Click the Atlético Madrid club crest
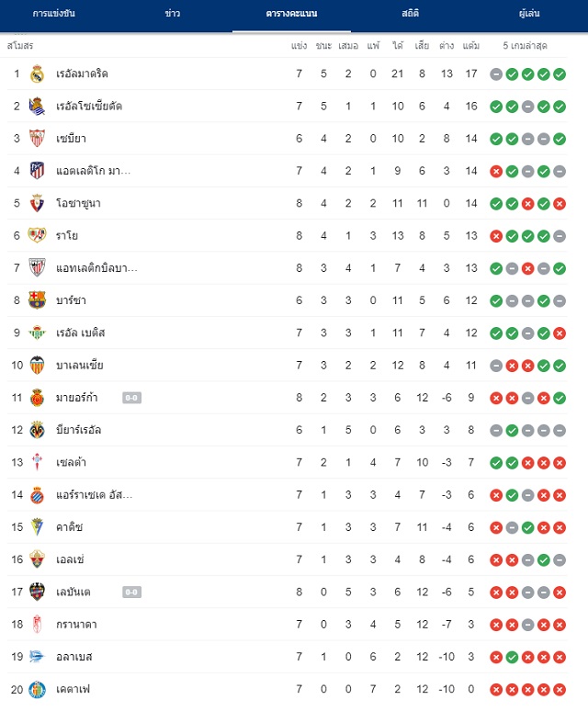 [x=37, y=171]
